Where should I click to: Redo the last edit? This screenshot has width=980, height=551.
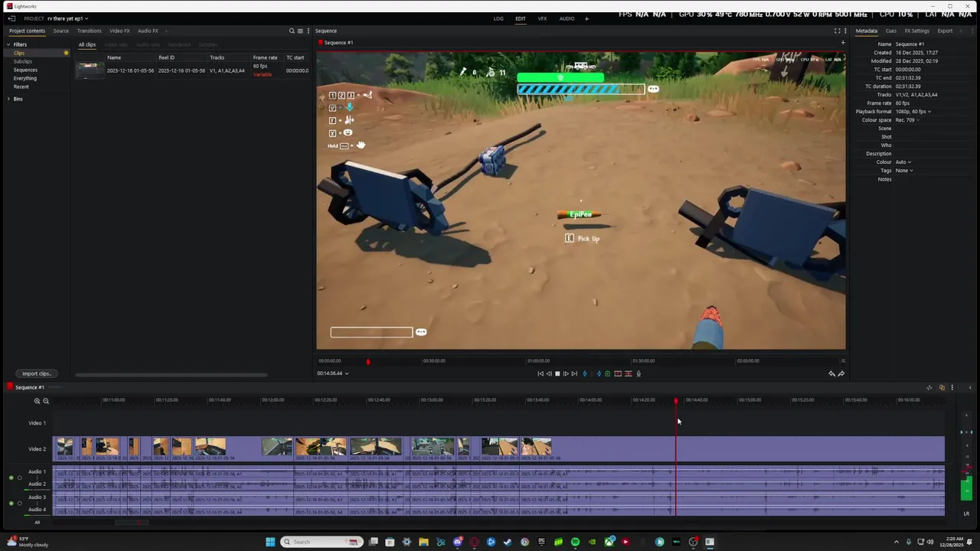841,373
